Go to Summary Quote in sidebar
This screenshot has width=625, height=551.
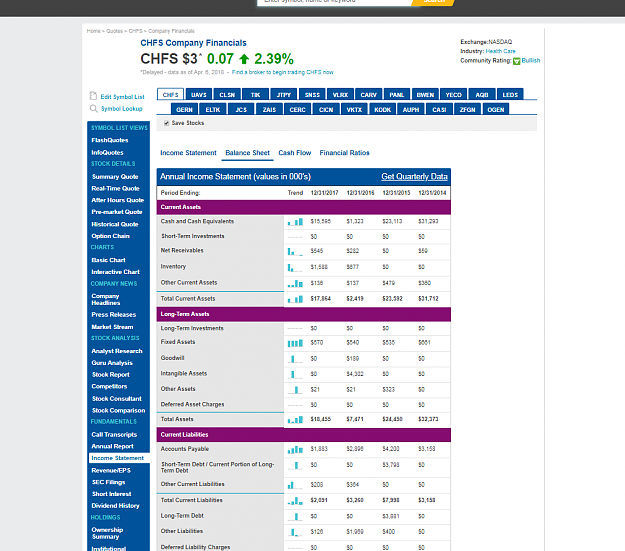[x=115, y=177]
